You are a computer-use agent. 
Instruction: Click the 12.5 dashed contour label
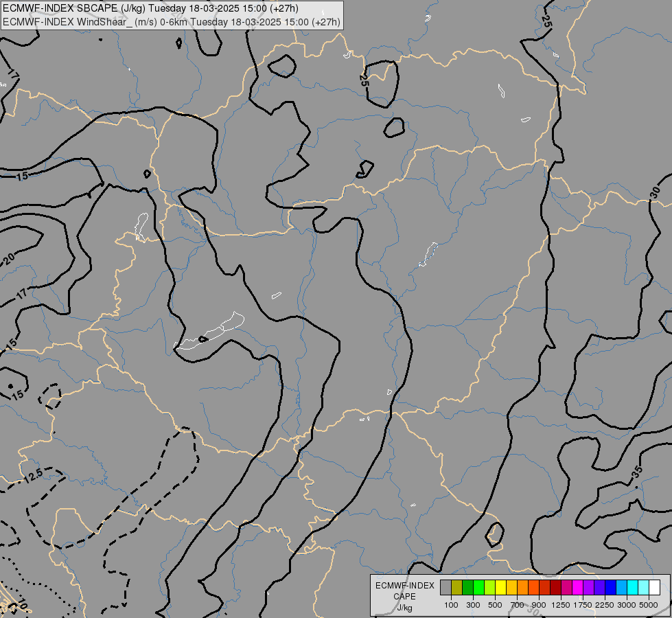pyautogui.click(x=33, y=476)
